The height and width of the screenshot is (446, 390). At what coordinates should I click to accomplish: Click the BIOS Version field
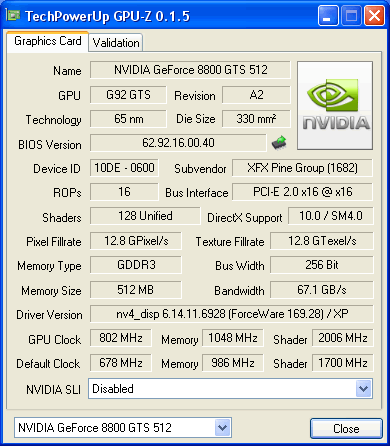click(x=178, y=143)
